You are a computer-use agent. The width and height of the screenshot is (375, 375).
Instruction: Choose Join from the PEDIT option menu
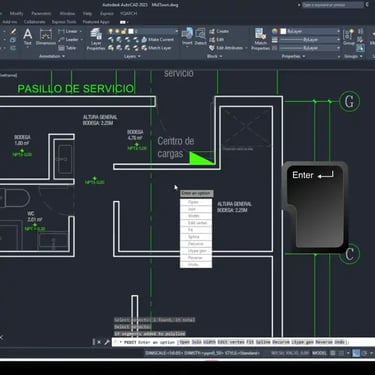[192, 209]
